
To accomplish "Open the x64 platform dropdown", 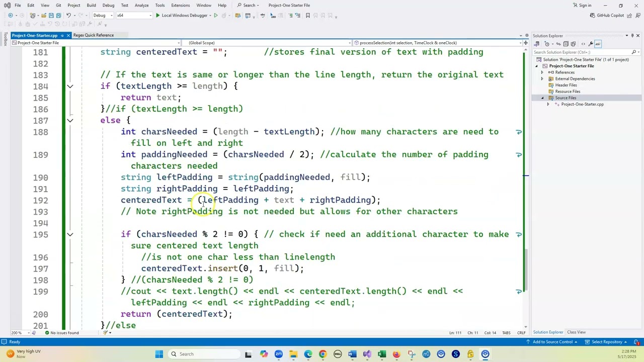I will point(134,16).
